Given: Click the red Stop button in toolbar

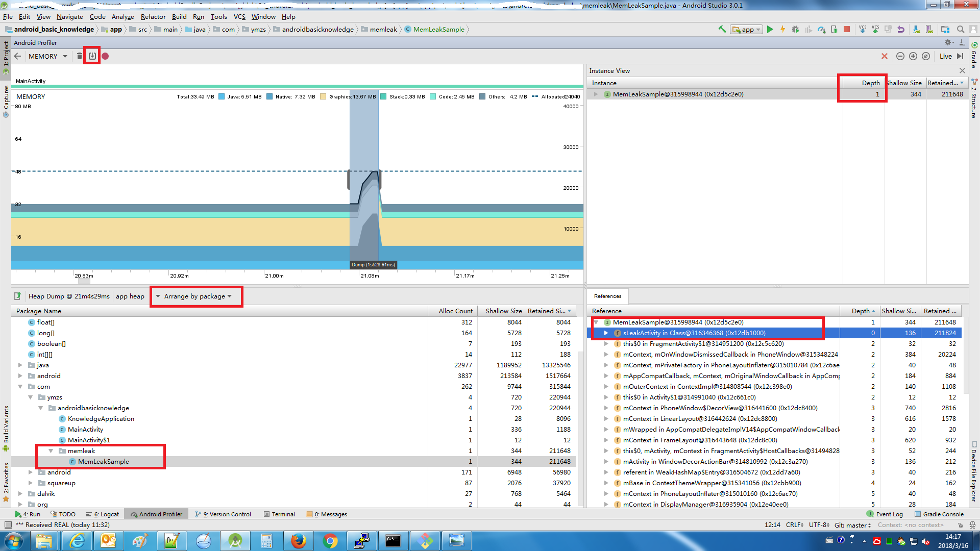Looking at the screenshot, I should tap(847, 30).
